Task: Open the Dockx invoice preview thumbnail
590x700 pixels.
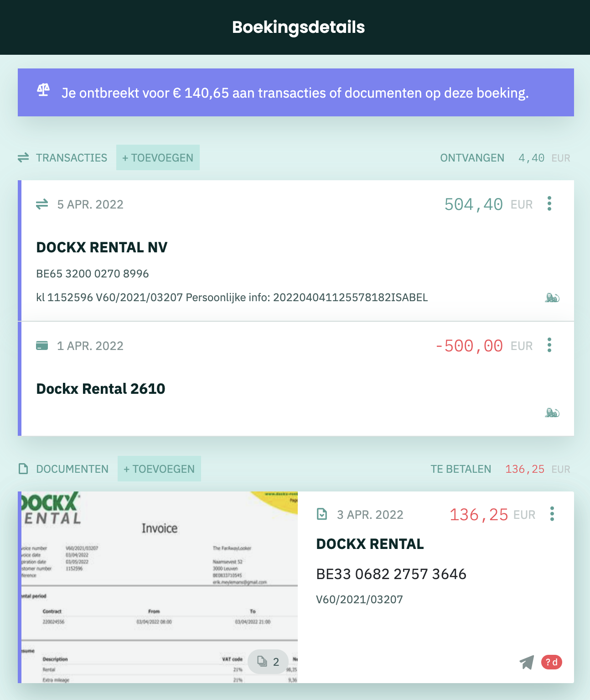Action: (160, 587)
